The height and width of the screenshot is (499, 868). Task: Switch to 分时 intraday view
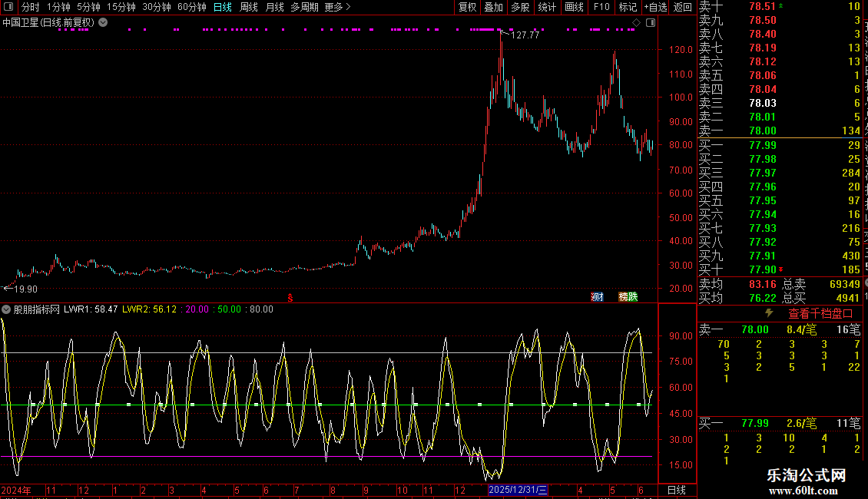pyautogui.click(x=31, y=7)
